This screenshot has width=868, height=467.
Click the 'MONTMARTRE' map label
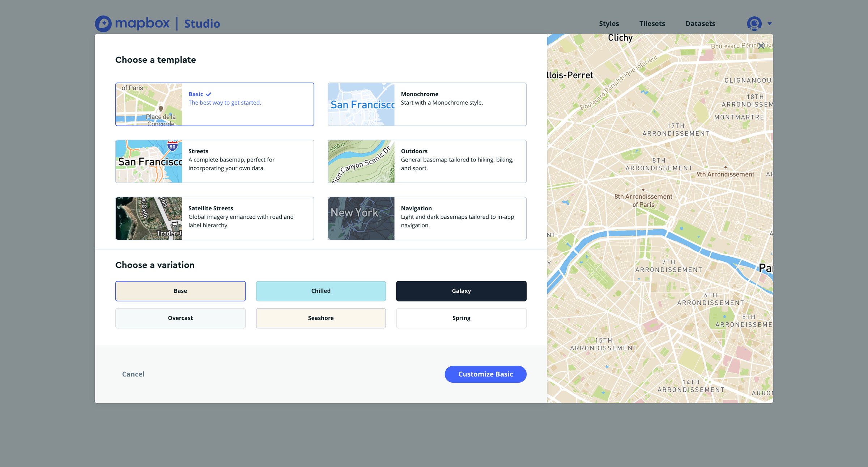[x=739, y=117]
